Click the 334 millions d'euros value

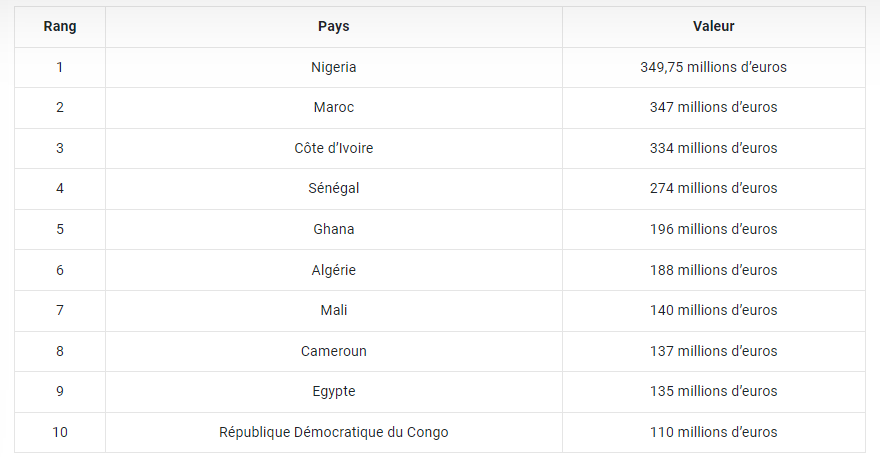(713, 148)
